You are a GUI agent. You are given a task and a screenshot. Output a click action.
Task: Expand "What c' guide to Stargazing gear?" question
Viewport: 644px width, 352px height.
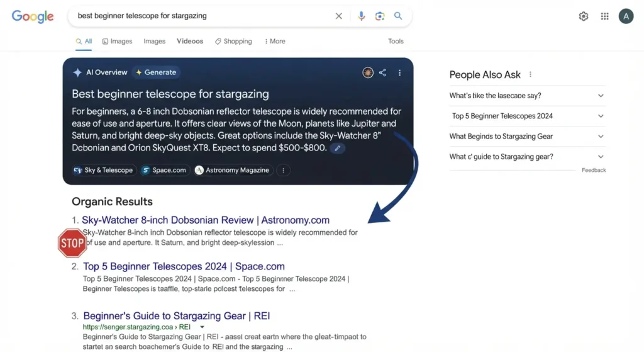pos(527,157)
